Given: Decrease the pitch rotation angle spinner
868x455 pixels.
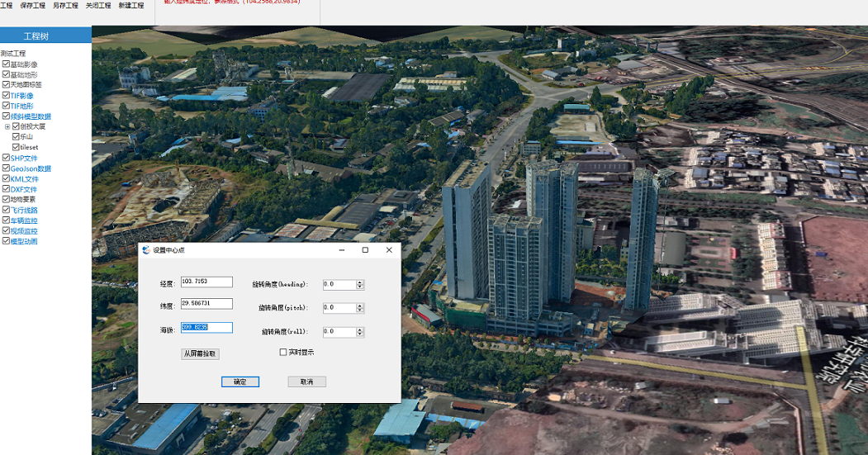Looking at the screenshot, I should 359,310.
